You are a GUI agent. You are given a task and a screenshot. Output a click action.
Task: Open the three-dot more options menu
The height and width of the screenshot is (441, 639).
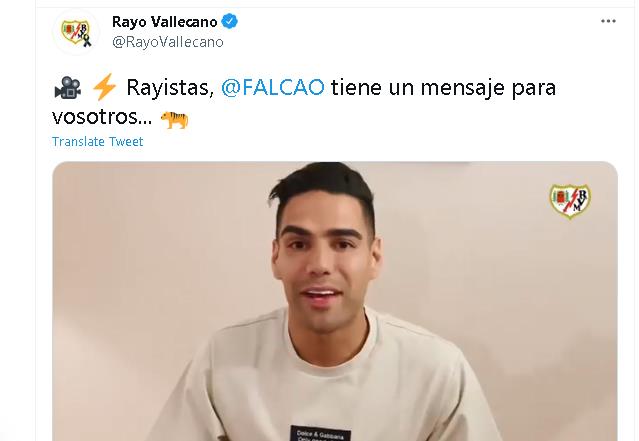point(608,21)
